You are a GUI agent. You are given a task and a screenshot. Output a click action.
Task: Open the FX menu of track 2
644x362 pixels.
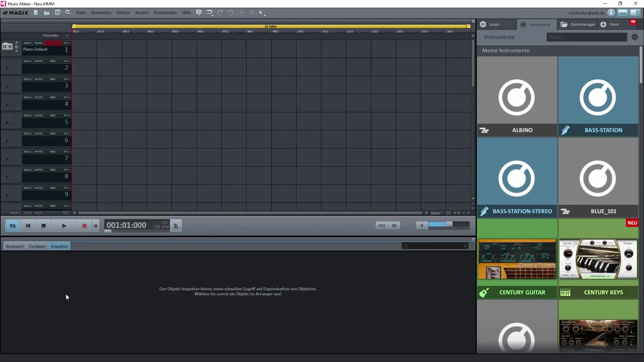click(67, 61)
